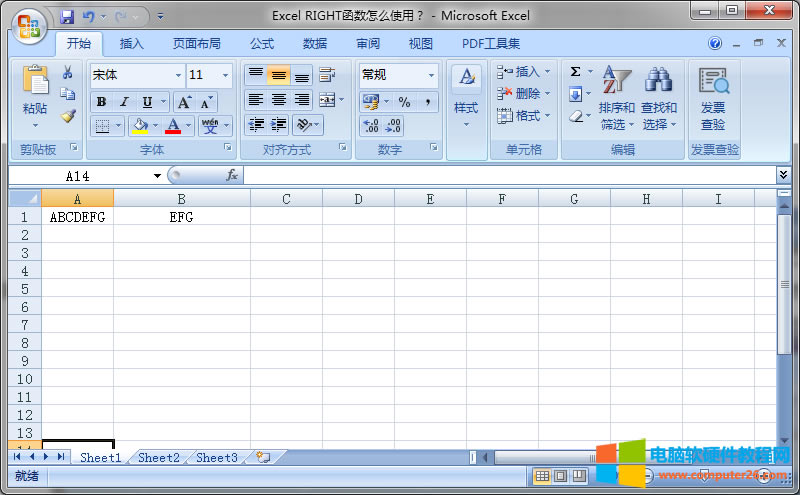Decrease indent in cell
This screenshot has width=800, height=495.
click(256, 125)
